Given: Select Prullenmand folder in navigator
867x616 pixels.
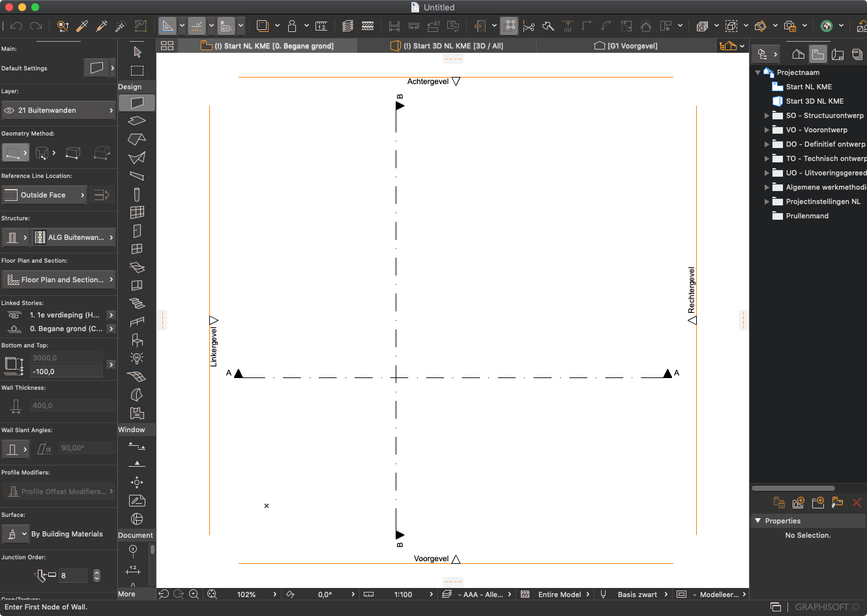Looking at the screenshot, I should [807, 216].
